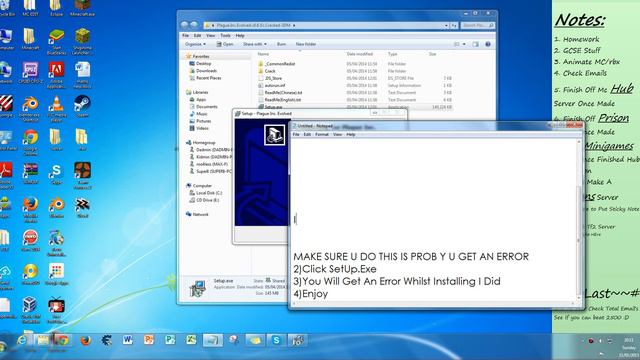Click the Burn button in Explorer toolbar

coord(281,44)
